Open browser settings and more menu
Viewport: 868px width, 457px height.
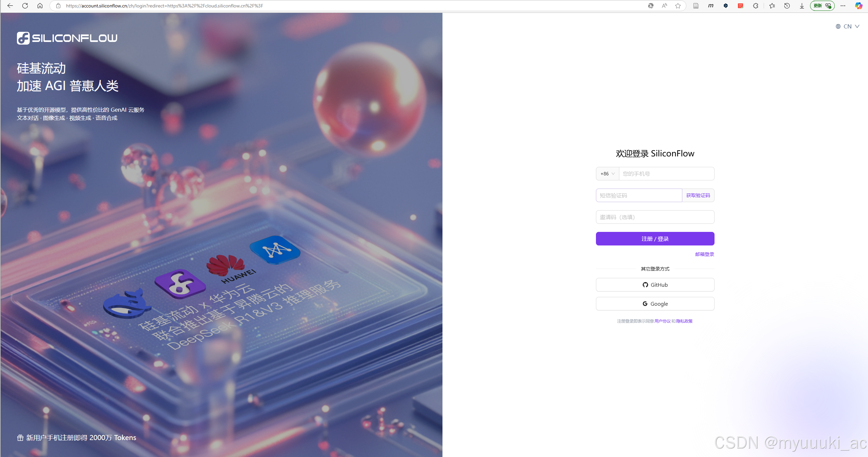843,6
